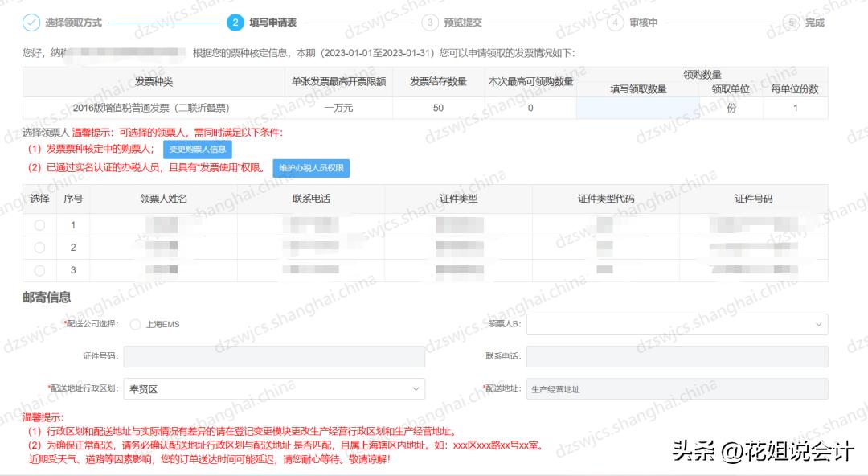
Task: Click the step 3 预览提交 circle indicator
Action: 431,23
